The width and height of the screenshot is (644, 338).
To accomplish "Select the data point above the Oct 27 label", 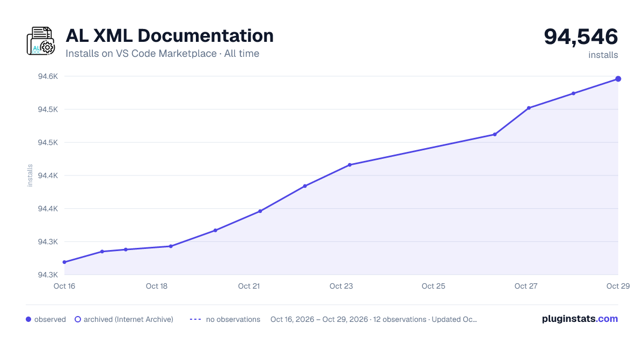I will coord(529,108).
